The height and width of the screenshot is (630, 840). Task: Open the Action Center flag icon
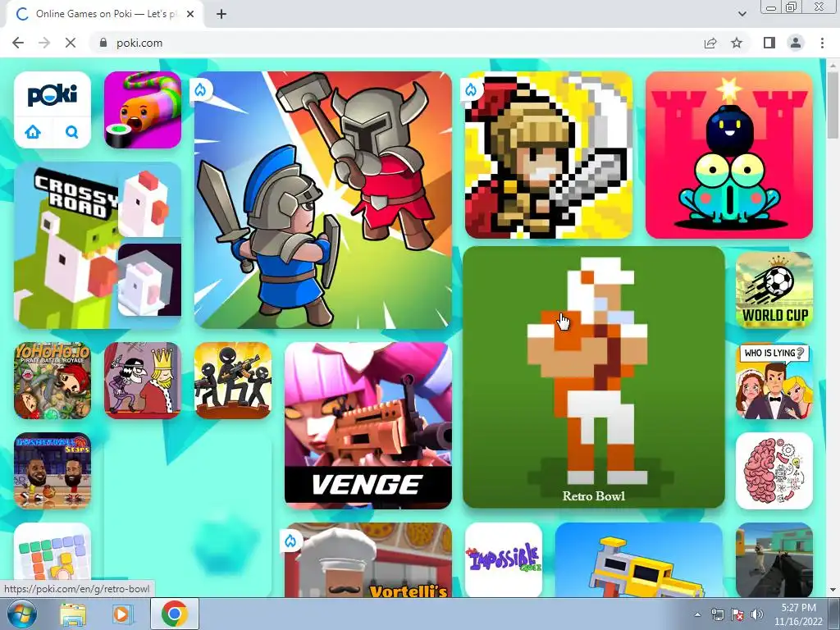pyautogui.click(x=737, y=614)
